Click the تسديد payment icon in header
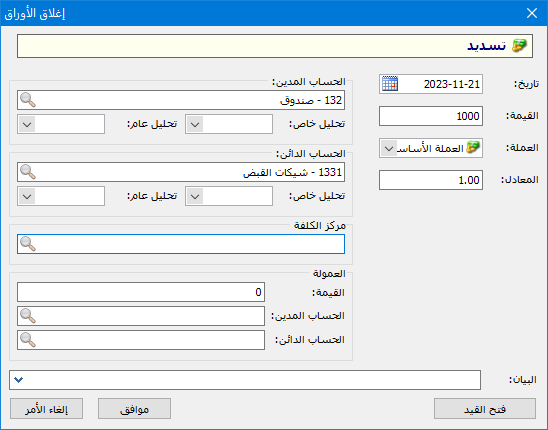 [519, 46]
